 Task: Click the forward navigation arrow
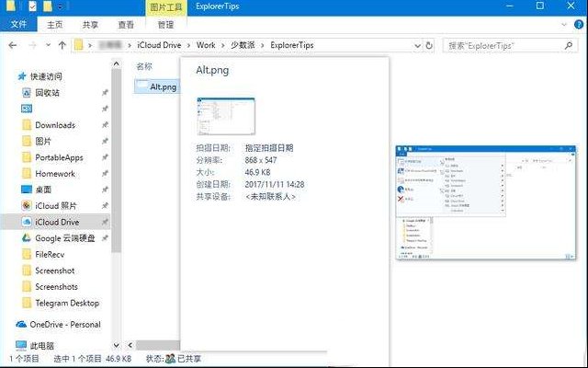(x=32, y=44)
